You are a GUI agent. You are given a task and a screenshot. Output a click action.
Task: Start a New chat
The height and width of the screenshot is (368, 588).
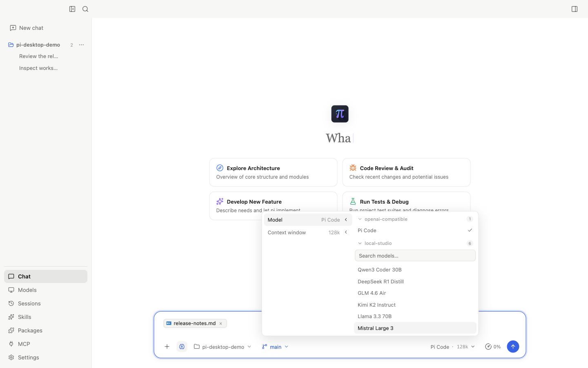point(27,28)
